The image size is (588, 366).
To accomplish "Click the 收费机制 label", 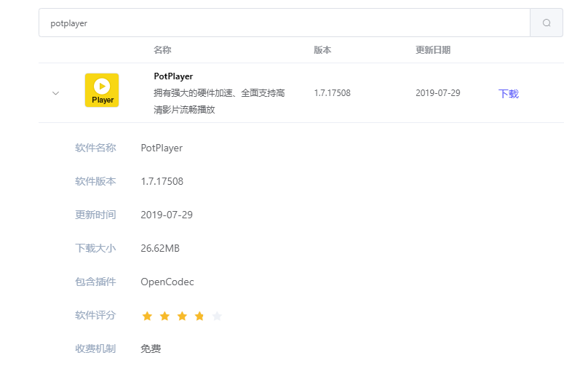I will click(95, 349).
